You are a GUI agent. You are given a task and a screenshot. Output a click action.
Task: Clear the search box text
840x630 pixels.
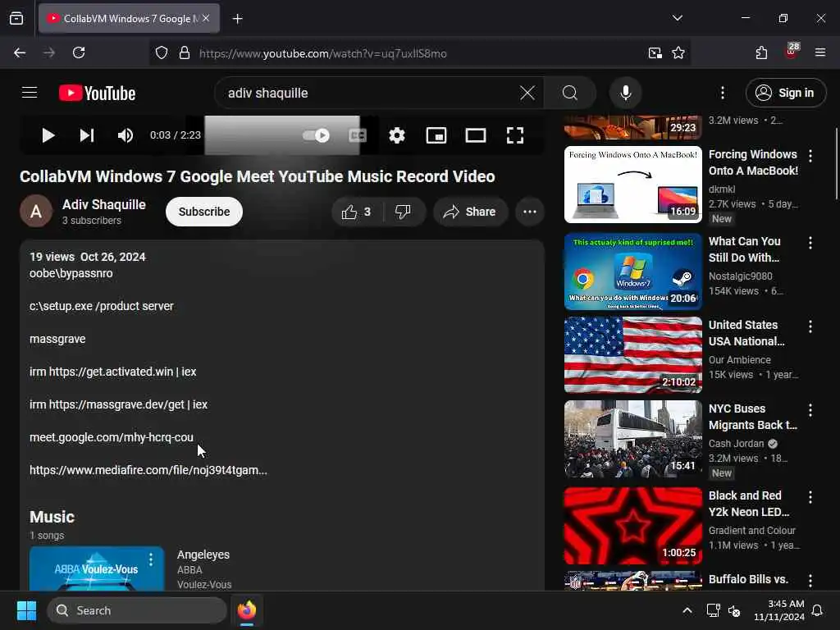coord(527,93)
